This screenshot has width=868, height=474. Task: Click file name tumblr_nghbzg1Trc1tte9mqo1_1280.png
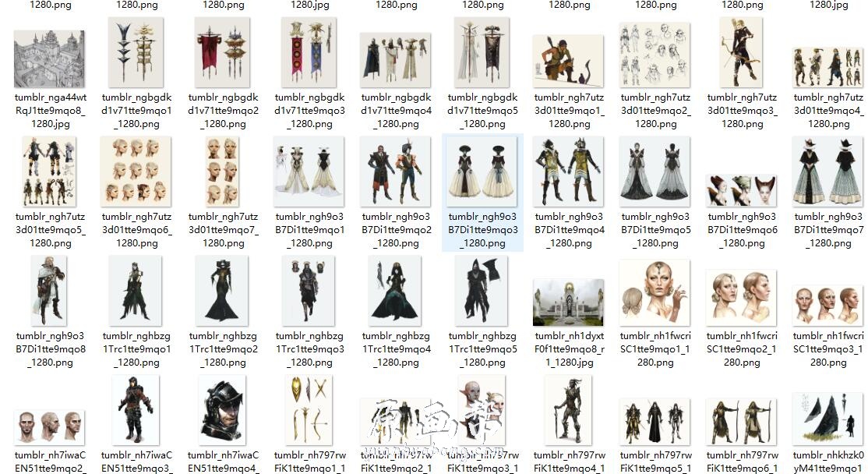click(136, 348)
